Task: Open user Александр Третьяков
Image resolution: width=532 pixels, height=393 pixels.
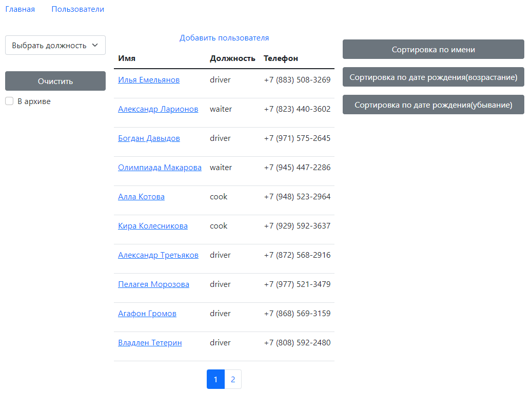Action: point(158,255)
